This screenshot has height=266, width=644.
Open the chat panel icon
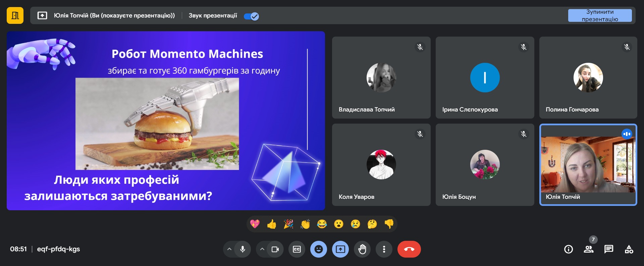[608, 249]
